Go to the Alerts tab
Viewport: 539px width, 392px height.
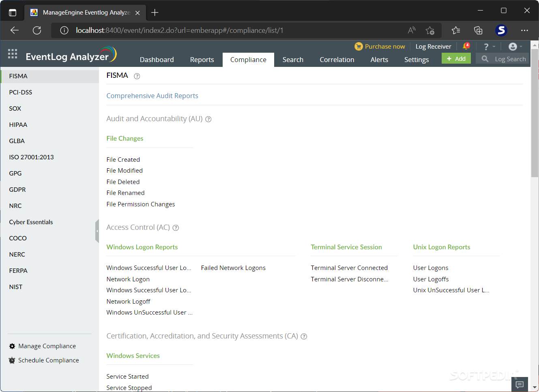point(379,60)
